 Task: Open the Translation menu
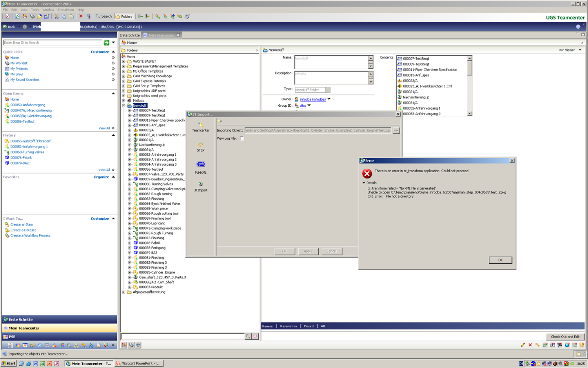click(x=66, y=10)
